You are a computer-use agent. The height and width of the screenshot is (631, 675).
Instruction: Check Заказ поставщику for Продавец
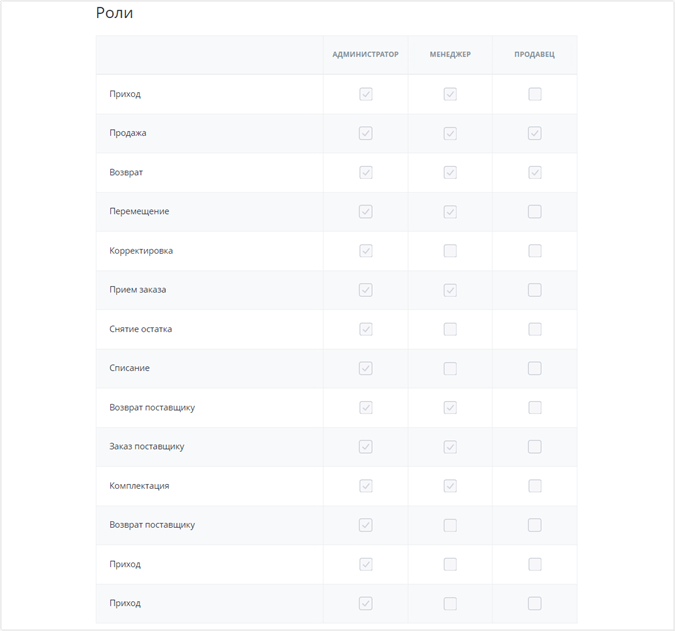pos(535,447)
